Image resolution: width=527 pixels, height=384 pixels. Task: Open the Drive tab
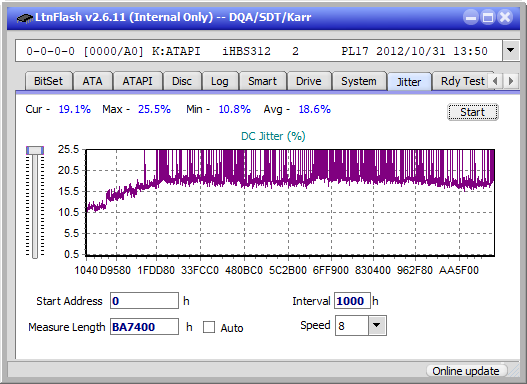pyautogui.click(x=309, y=81)
